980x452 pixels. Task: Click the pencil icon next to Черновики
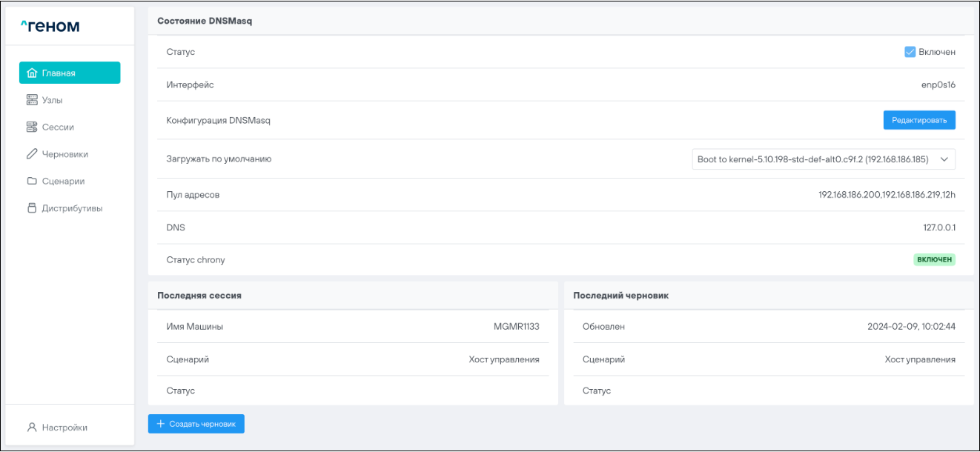click(32, 154)
